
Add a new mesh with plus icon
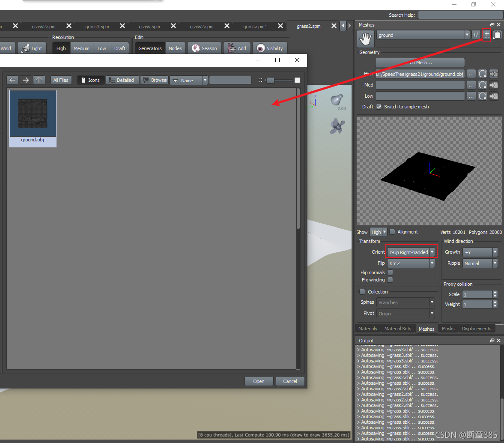pyautogui.click(x=486, y=35)
